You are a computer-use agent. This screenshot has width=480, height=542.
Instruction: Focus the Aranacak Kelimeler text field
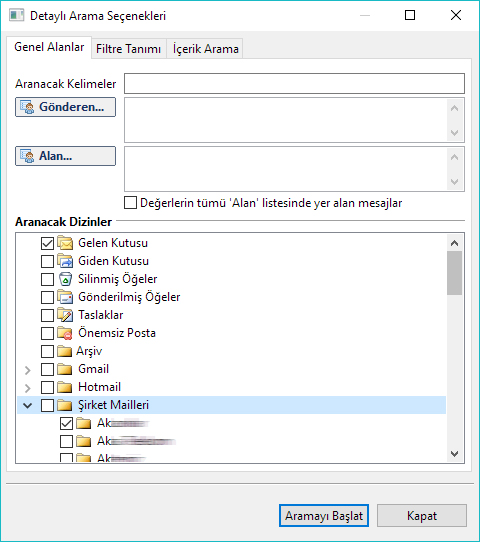pos(294,83)
